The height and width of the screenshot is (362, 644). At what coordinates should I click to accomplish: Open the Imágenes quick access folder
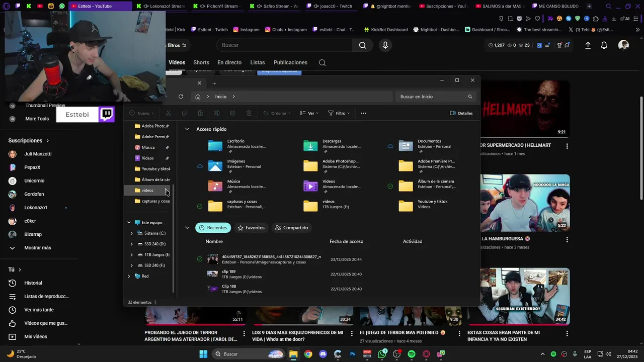(236, 165)
